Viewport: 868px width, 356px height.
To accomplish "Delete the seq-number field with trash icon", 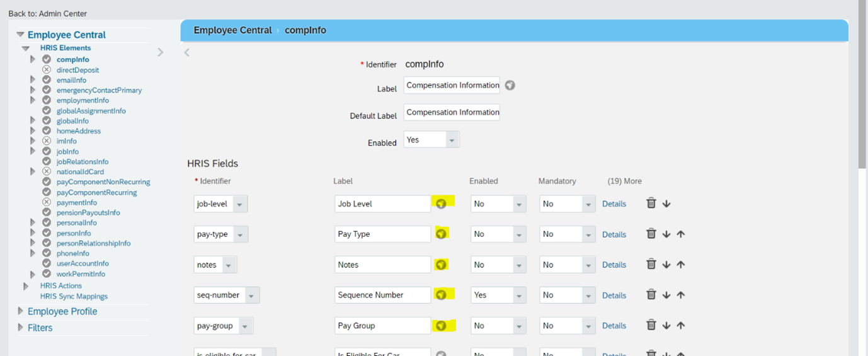I will click(651, 295).
